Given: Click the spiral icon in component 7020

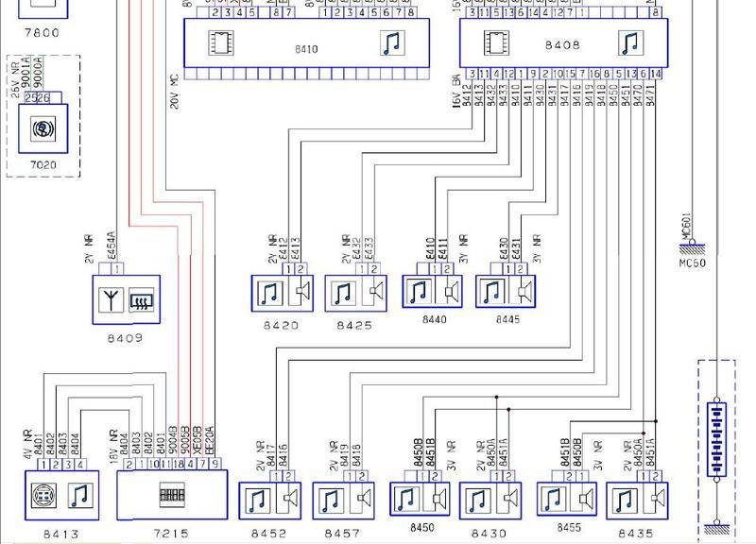Looking at the screenshot, I should tap(43, 127).
